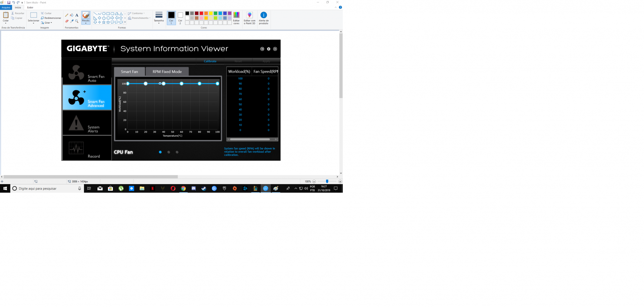Click the Recortar button
This screenshot has height=307, width=644.
tap(18, 14)
